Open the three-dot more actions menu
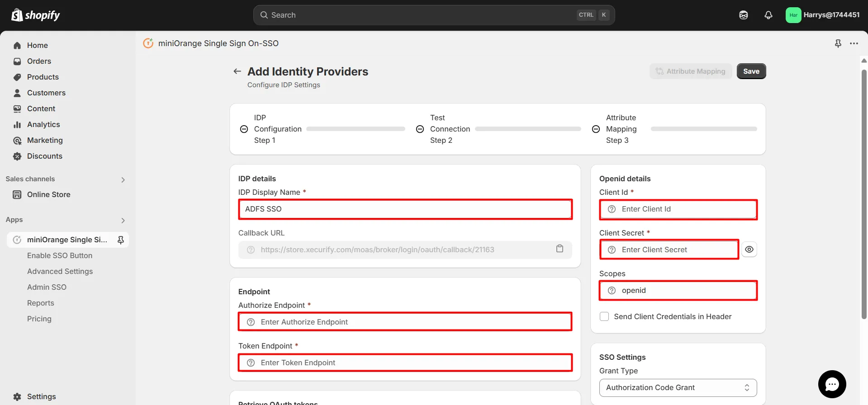Screen dimensions: 868x405 (854, 43)
